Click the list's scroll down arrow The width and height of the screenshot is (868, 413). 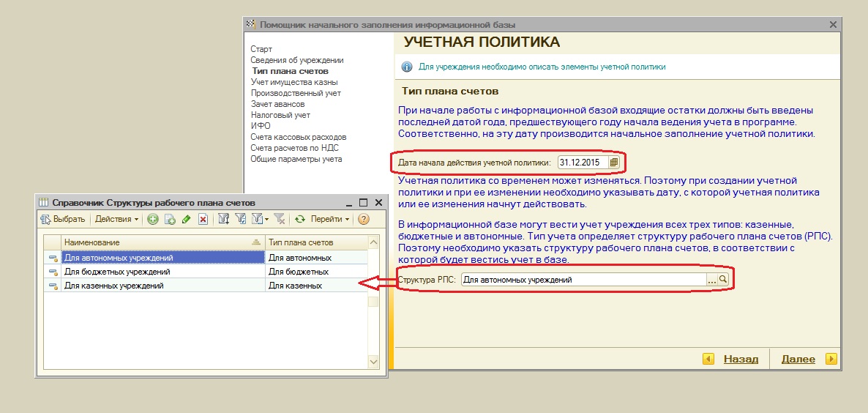pos(374,361)
